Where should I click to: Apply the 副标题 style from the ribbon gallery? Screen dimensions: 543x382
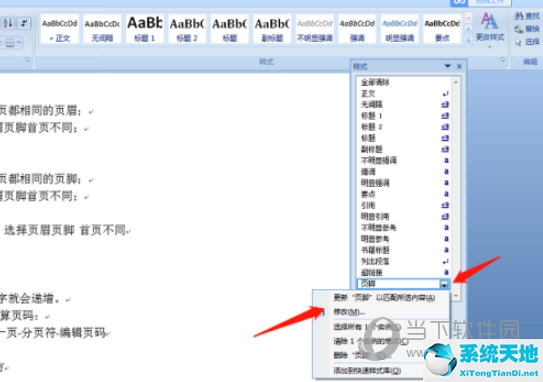tap(272, 29)
